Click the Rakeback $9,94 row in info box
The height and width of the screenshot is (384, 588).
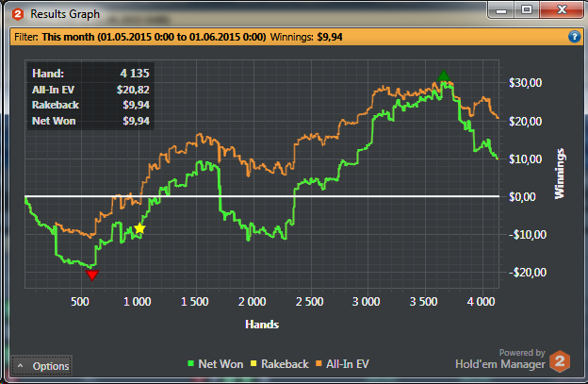[90, 105]
